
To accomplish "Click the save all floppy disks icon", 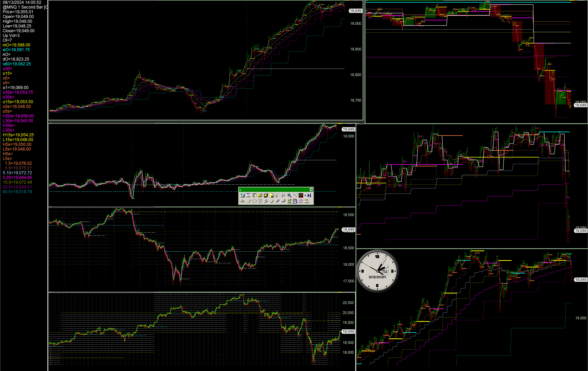I will 266,196.
